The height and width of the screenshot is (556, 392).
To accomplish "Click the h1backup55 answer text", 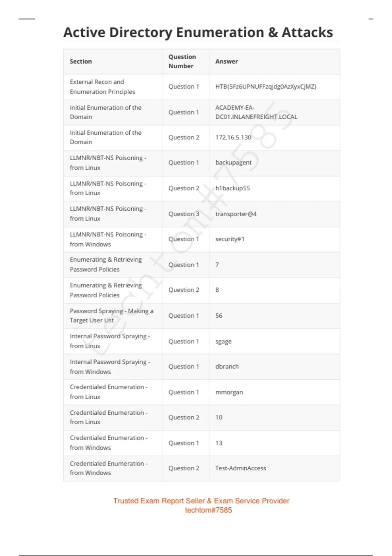I will (232, 188).
